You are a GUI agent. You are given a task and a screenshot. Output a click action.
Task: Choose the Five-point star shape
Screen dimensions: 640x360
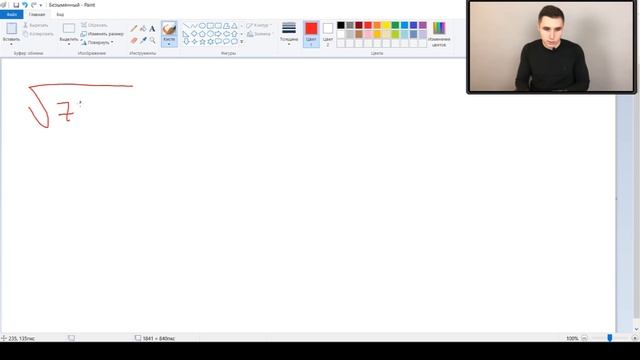pyautogui.click(x=202, y=42)
